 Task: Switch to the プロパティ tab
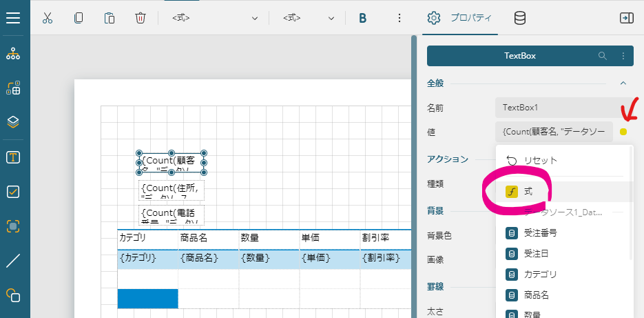[x=459, y=19]
